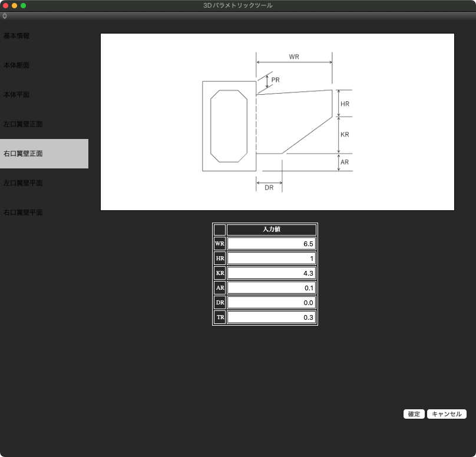Select the DR input field

pyautogui.click(x=271, y=303)
